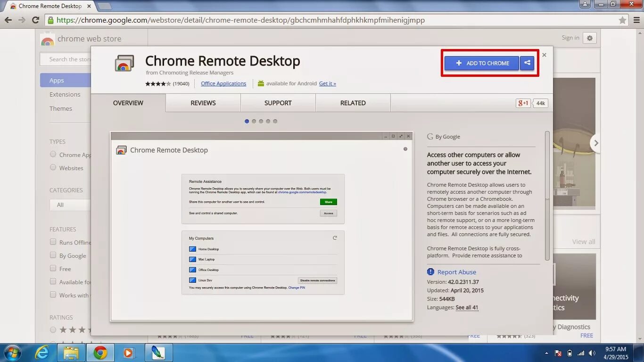Select the first star rating radio button
The width and height of the screenshot is (644, 362).
pos(53,330)
